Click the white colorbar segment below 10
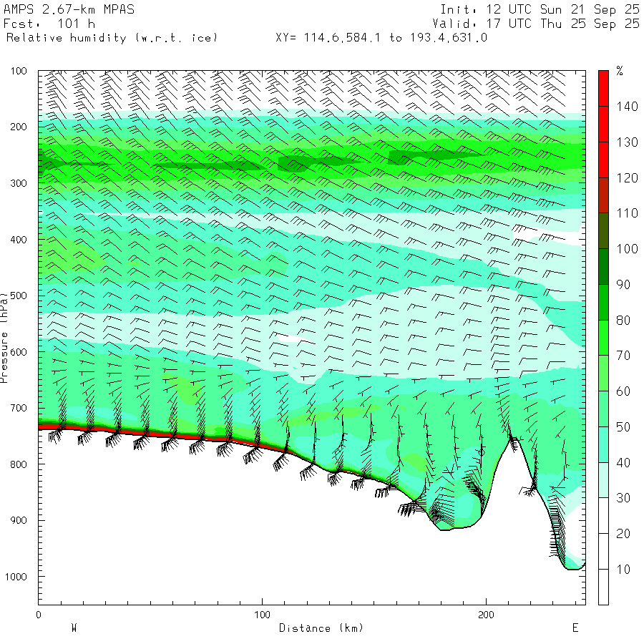 pos(603,587)
